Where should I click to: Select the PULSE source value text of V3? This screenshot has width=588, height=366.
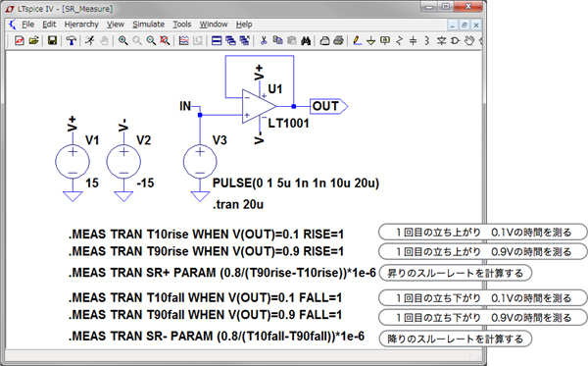[x=296, y=183]
